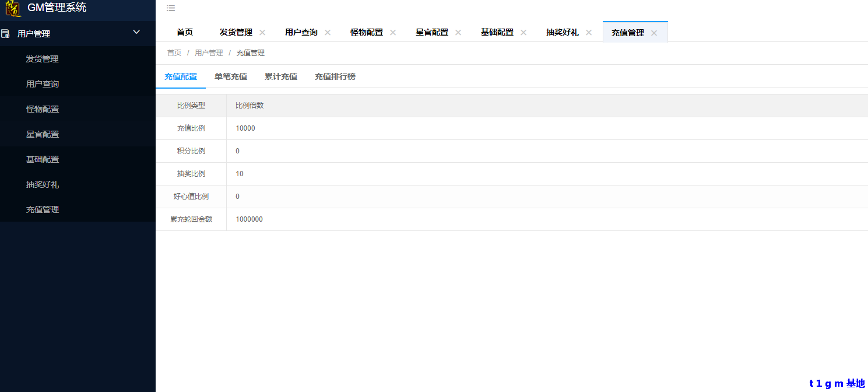The image size is (868, 392).
Task: Collapse the 用户管理 sidebar menu chevron
Action: pyautogui.click(x=136, y=32)
